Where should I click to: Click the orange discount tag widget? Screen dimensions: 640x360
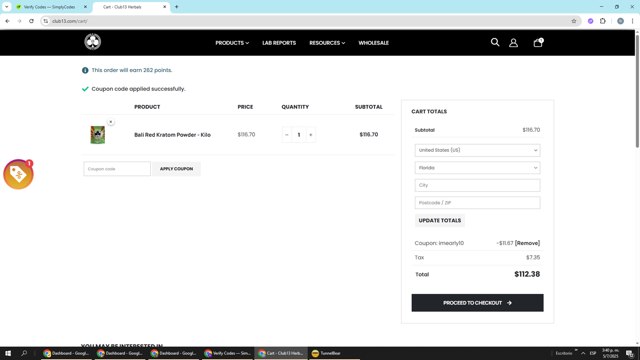pos(18,174)
